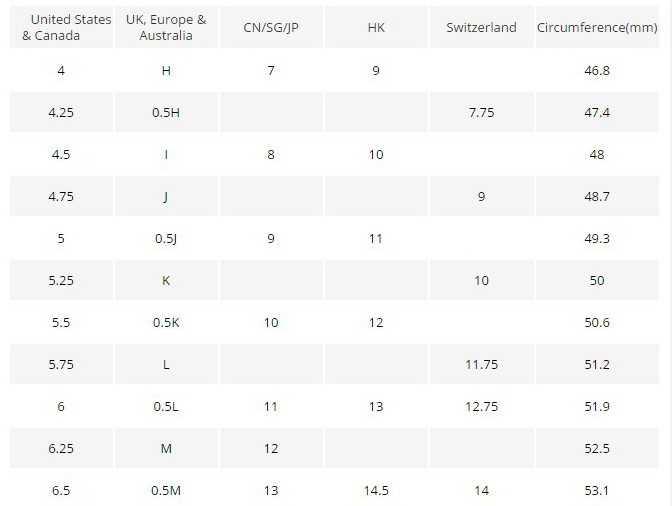Click the 14.5 HK size cell
This screenshot has width=672, height=506.
pyautogui.click(x=376, y=490)
